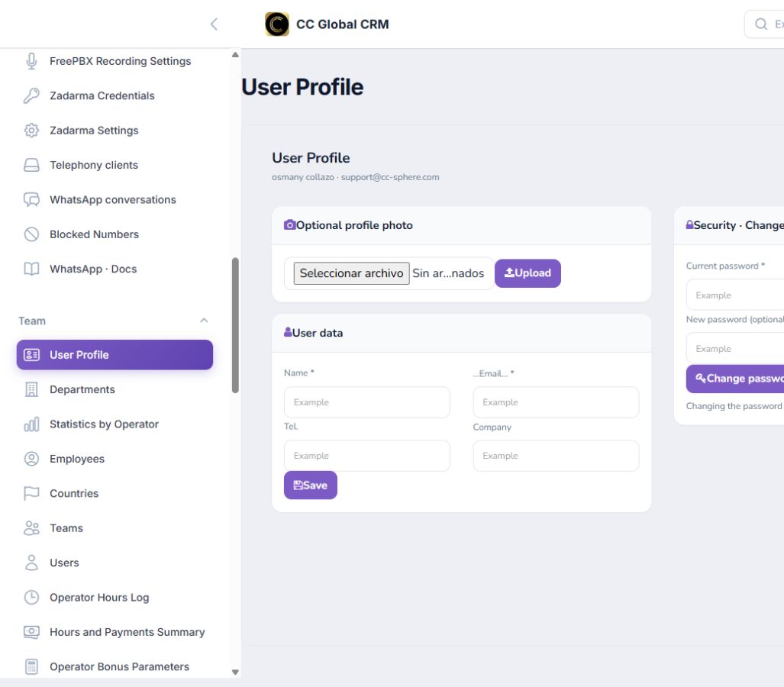The height and width of the screenshot is (687, 784).
Task: Go to Blocked Numbers
Action: coord(115,234)
